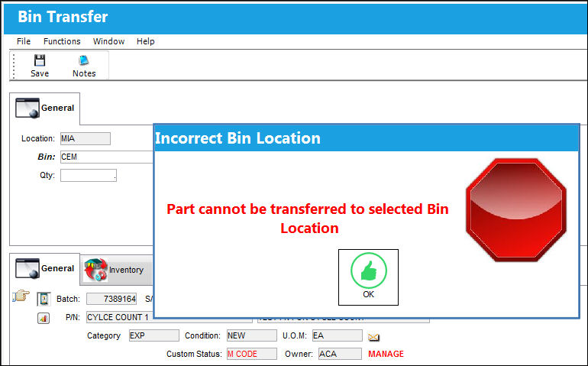The height and width of the screenshot is (366, 588).
Task: Click the red MANAGE text
Action: 386,354
